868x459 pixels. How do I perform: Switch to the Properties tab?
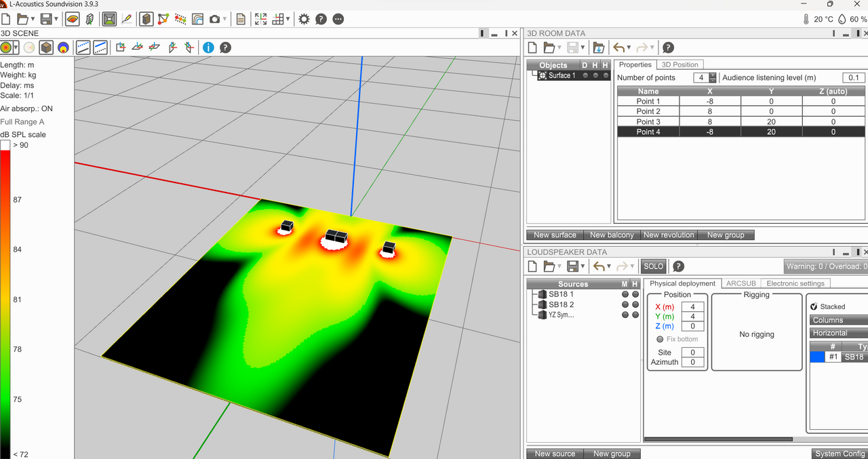point(635,64)
